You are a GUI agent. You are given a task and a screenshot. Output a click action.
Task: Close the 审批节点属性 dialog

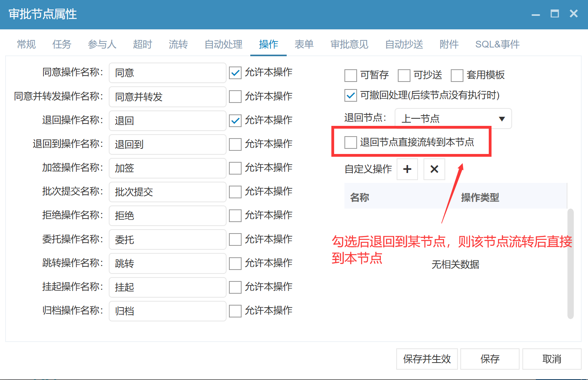point(573,14)
